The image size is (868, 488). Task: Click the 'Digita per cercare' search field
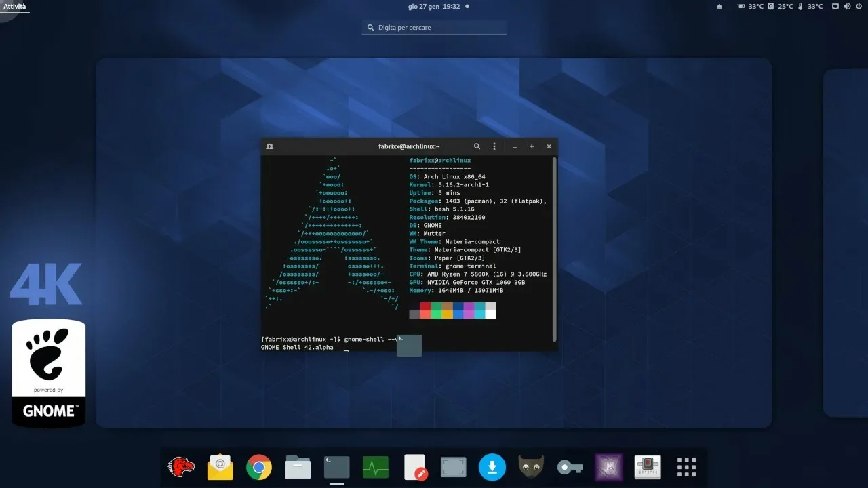(x=434, y=28)
